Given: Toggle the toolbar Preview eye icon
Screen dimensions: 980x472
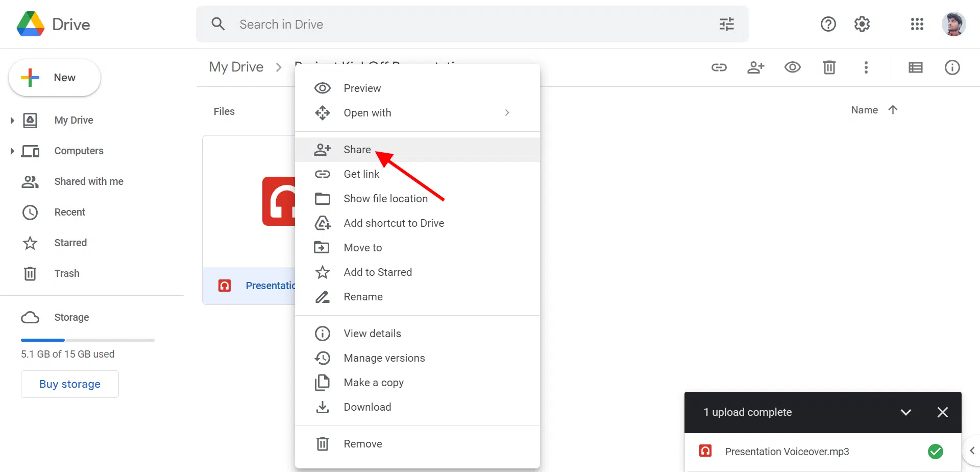Looking at the screenshot, I should point(792,67).
